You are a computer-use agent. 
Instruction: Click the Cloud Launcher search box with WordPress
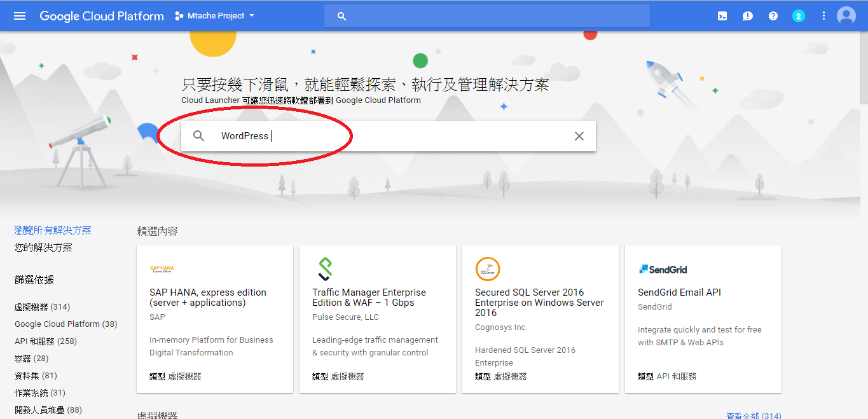(389, 136)
